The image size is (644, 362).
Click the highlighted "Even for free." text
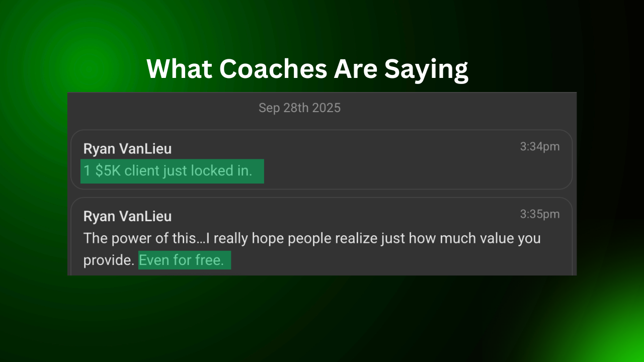pyautogui.click(x=182, y=260)
